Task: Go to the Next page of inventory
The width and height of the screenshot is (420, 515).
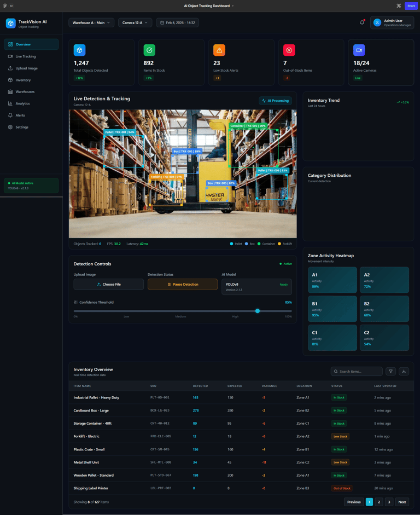Action: 402,502
